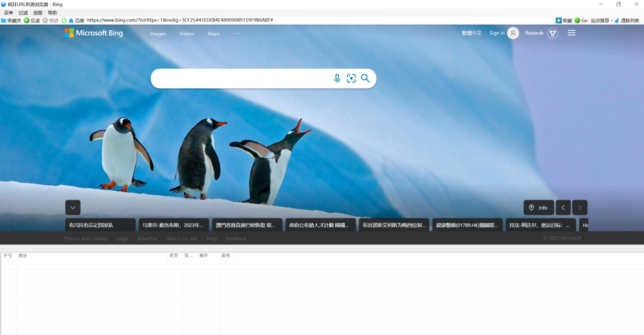Viewport: 644px width, 335px height.
Task: Open the 站点推荐 dropdown
Action: coord(602,20)
